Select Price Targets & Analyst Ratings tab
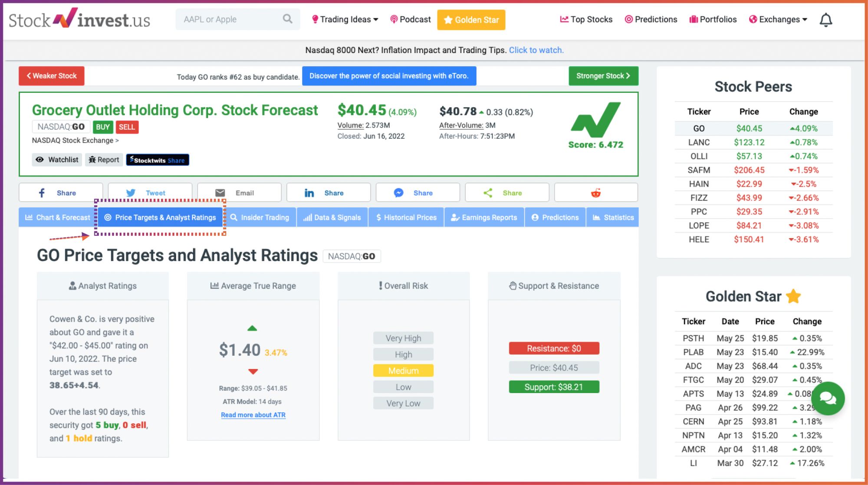Viewport: 868px width, 485px height. click(x=160, y=217)
